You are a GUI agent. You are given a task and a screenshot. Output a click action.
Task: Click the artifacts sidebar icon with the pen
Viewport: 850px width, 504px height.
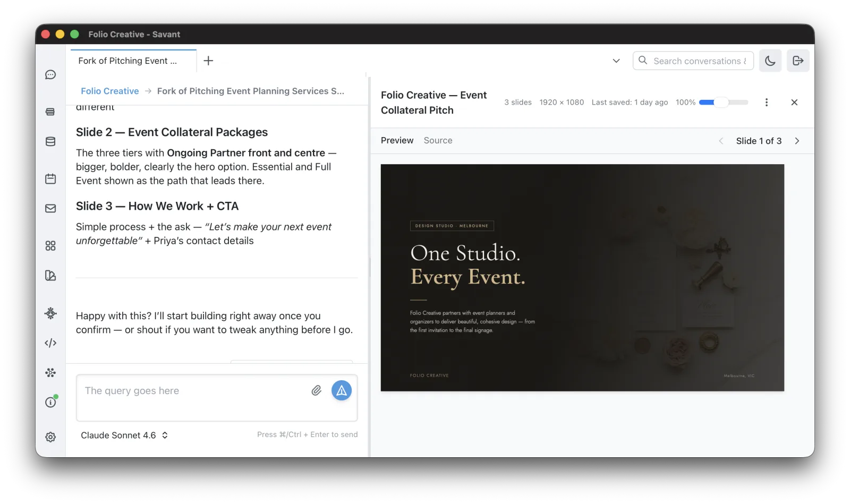coord(50,276)
